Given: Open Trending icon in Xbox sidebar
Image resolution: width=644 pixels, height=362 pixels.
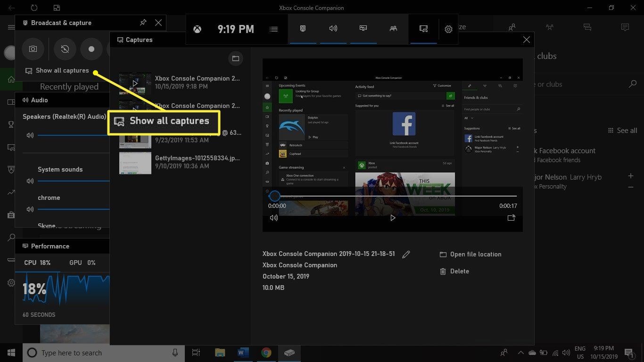Looking at the screenshot, I should [11, 192].
